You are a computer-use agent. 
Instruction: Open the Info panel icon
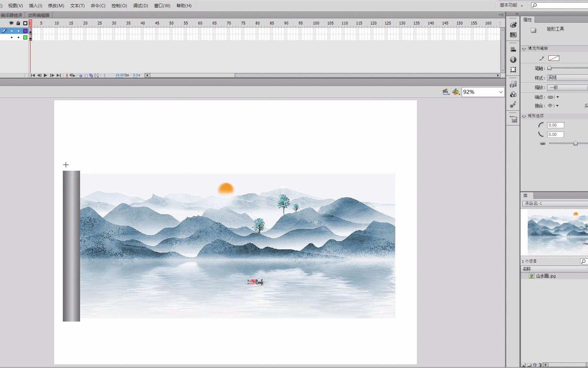pos(513,60)
